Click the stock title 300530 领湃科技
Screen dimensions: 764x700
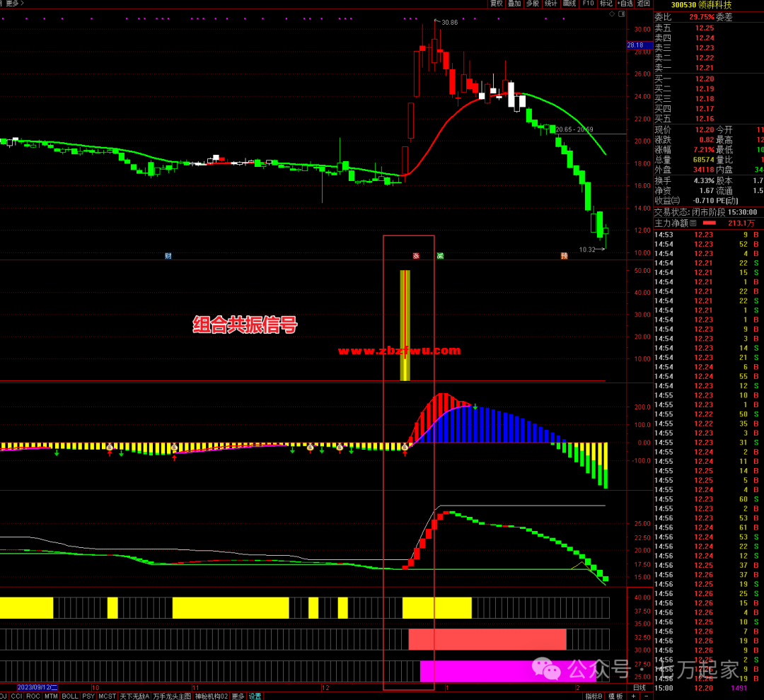(x=701, y=5)
